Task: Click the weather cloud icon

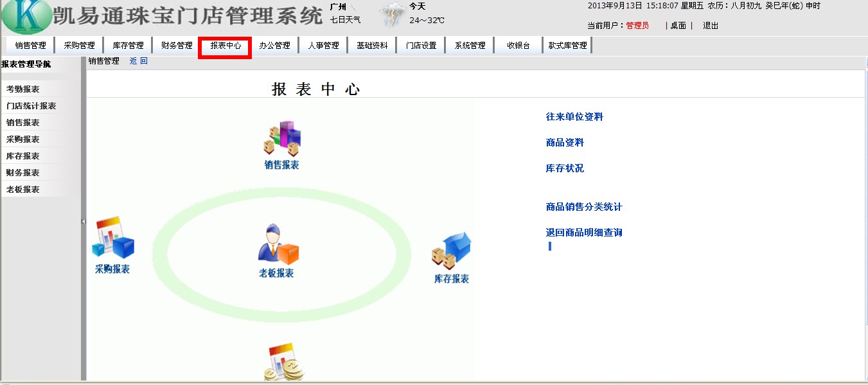Action: [x=392, y=13]
